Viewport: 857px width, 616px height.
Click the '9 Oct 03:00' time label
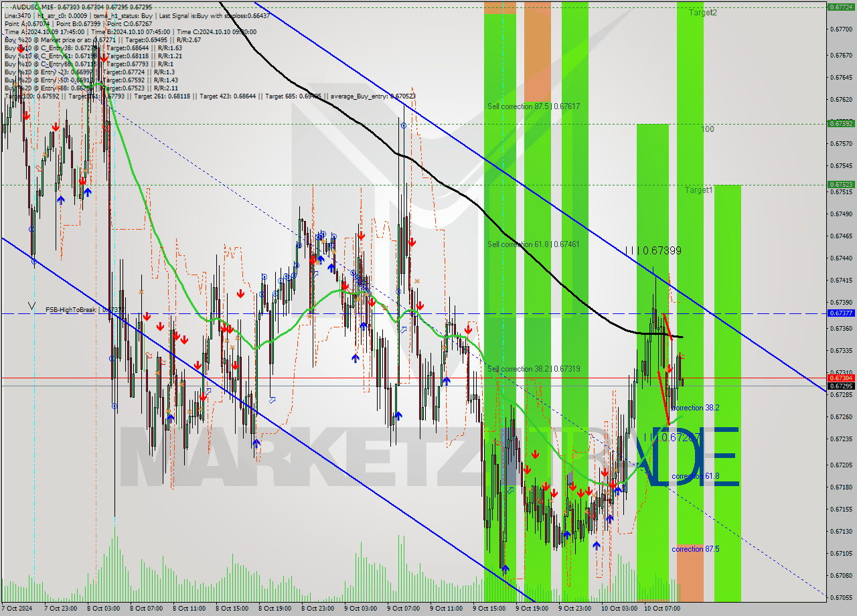tap(360, 609)
